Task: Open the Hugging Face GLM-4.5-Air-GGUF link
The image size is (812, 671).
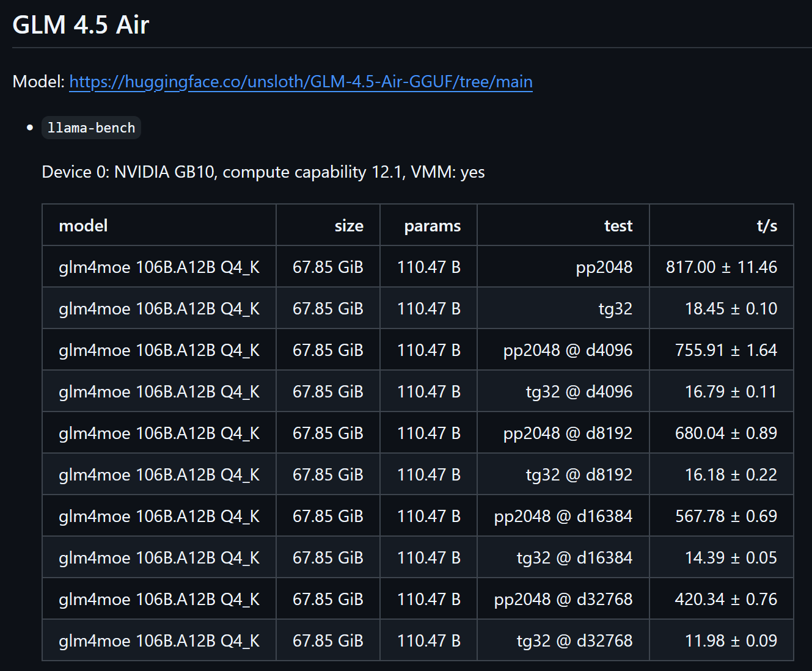Action: [301, 82]
